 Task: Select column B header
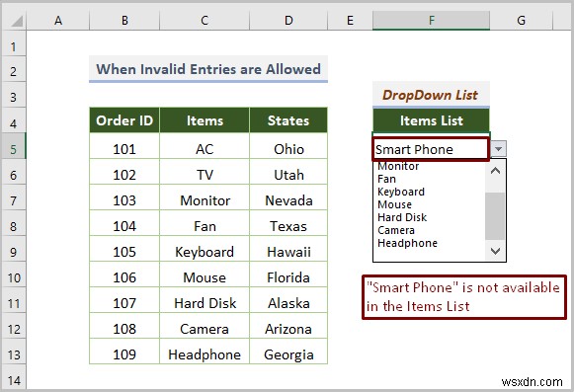pyautogui.click(x=124, y=21)
